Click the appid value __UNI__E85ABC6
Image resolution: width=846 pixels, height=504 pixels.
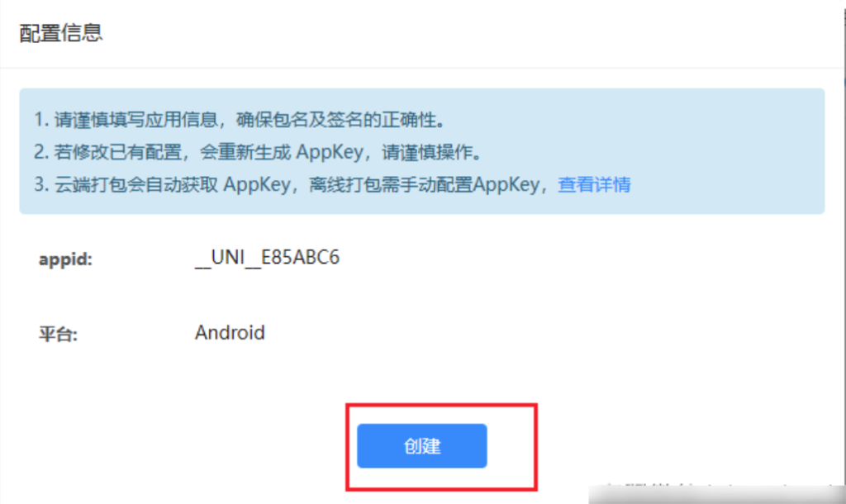(267, 258)
